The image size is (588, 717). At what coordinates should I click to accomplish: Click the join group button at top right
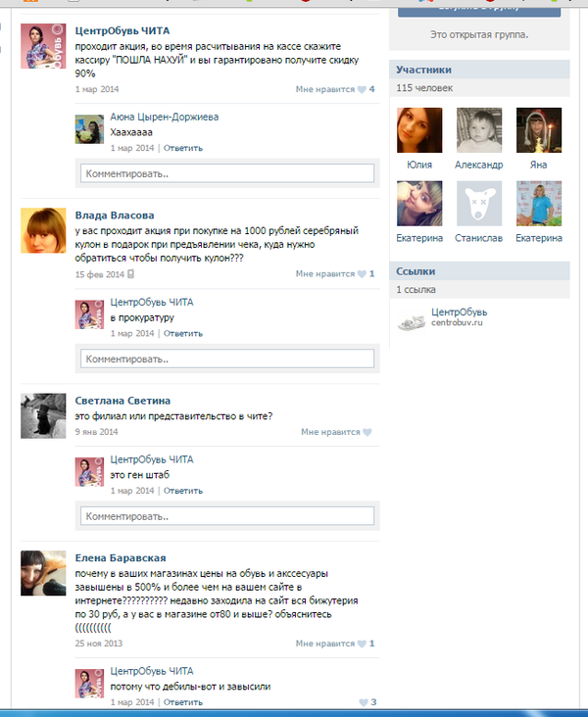[479, 9]
